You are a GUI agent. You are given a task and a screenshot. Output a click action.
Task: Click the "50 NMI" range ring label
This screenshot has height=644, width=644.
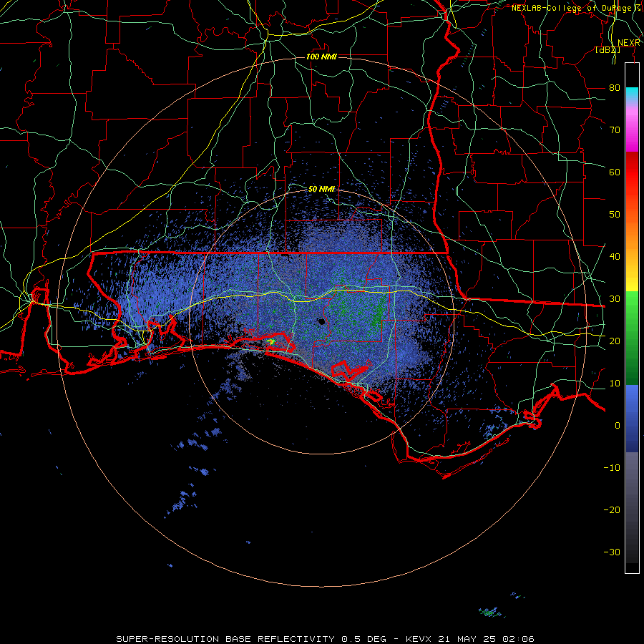[321, 190]
